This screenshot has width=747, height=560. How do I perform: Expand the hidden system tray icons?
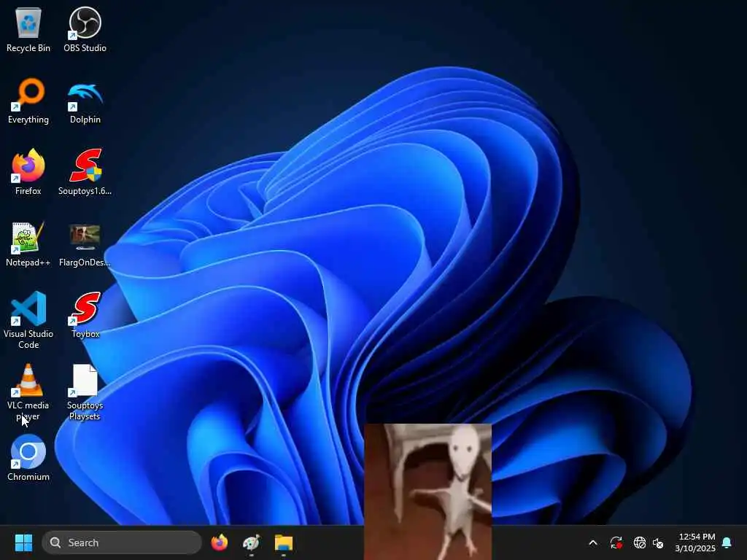click(593, 542)
